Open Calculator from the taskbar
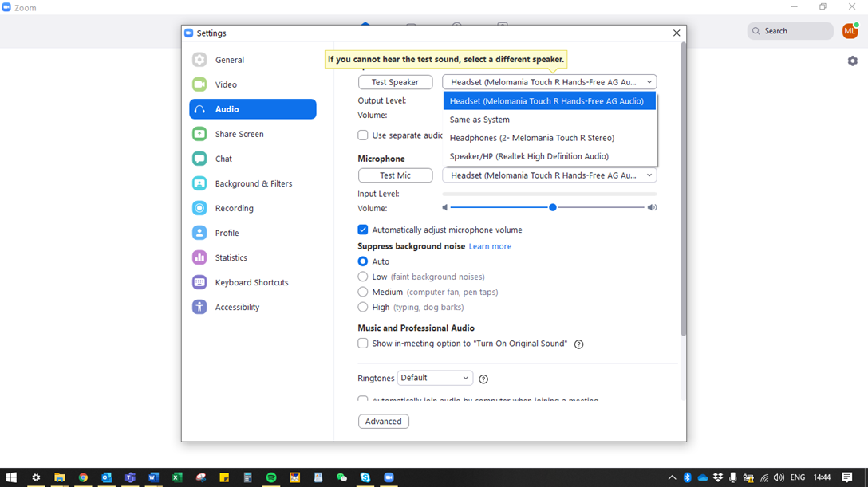868x487 pixels. 247,477
